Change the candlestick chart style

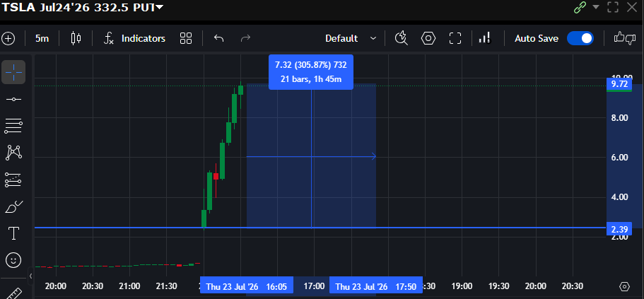coord(76,39)
